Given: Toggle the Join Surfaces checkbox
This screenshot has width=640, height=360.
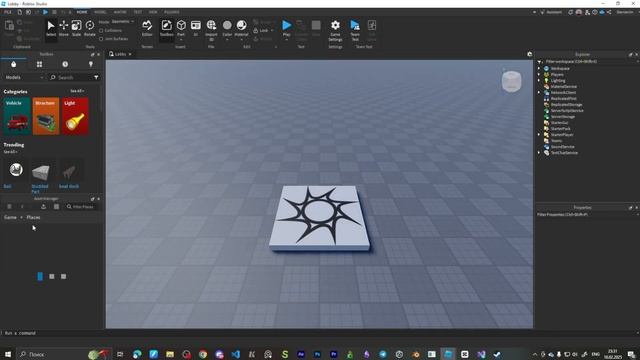Looking at the screenshot, I should [x=101, y=39].
